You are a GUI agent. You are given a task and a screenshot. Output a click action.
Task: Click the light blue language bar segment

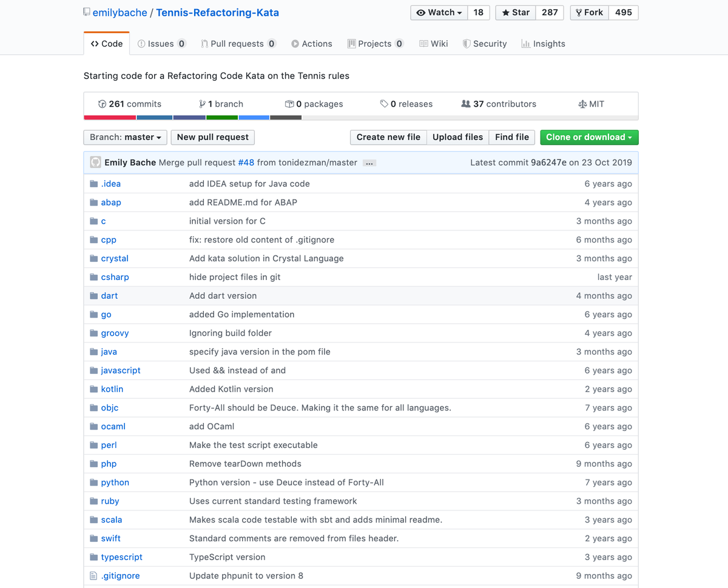pos(254,118)
